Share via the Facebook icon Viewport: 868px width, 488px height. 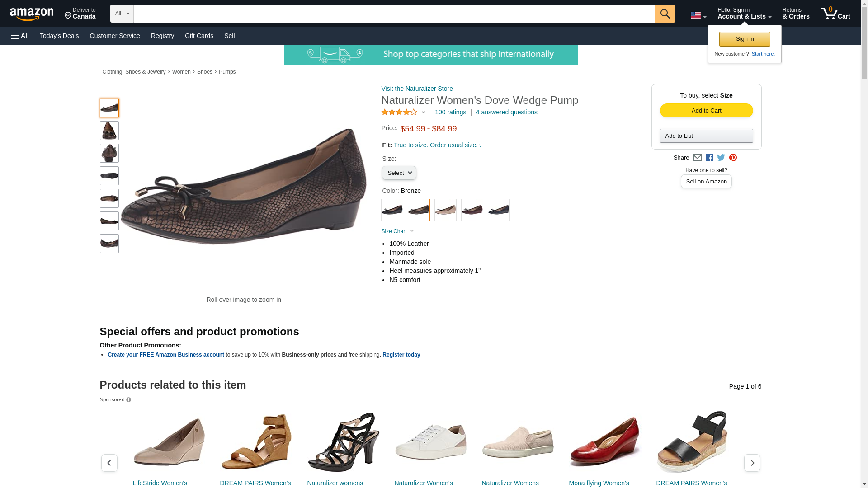coord(709,158)
